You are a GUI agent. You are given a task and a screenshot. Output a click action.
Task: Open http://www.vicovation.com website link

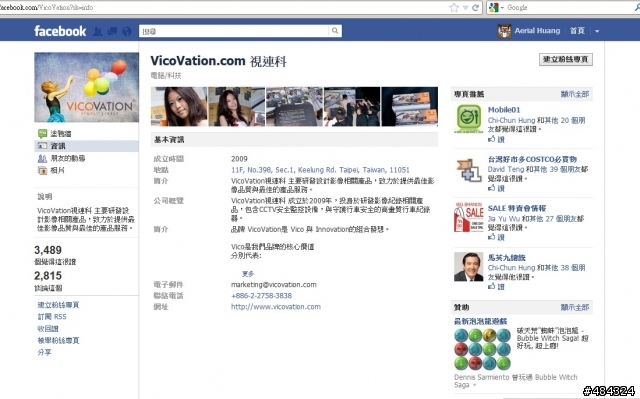276,306
